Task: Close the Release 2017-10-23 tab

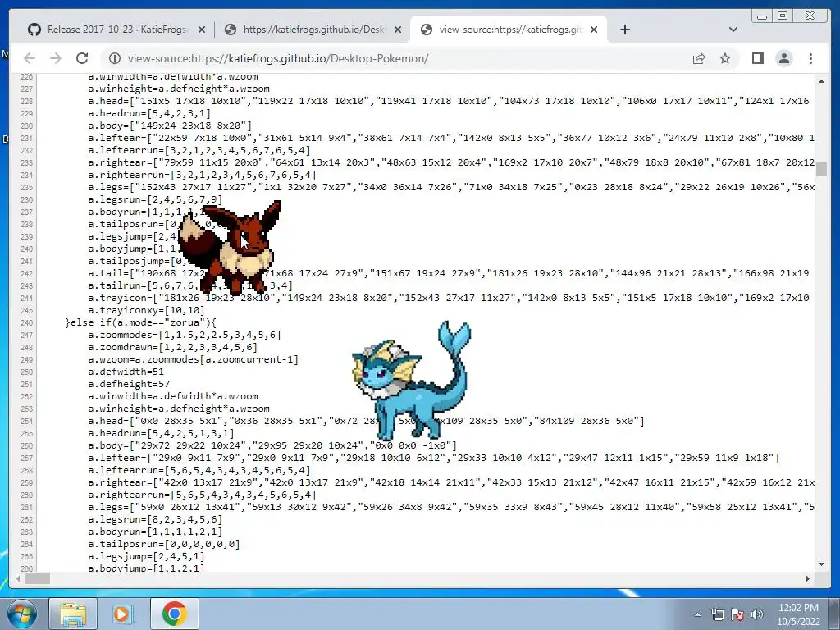Action: coord(202,30)
